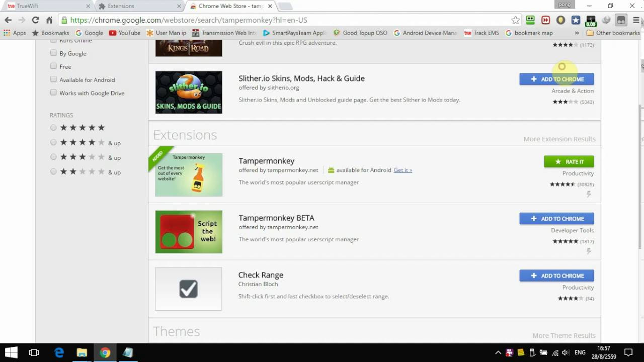The width and height of the screenshot is (644, 362).
Task: Show hidden system tray icons
Action: tap(498, 352)
